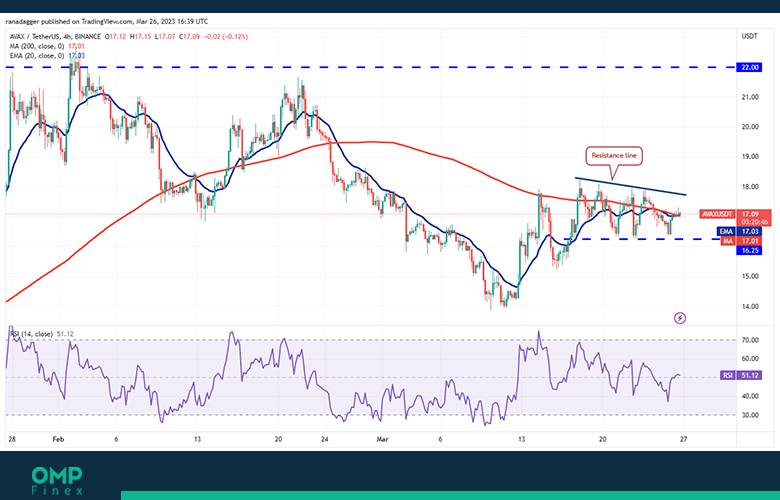780x500 pixels.
Task: Click the "28" date axis label
Action: (12, 439)
